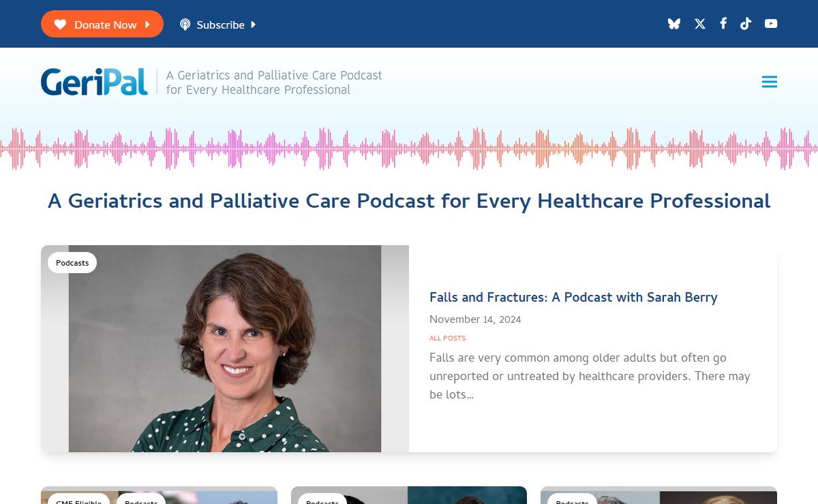Open the YouTube icon
Viewport: 818px width, 504px height.
point(771,24)
